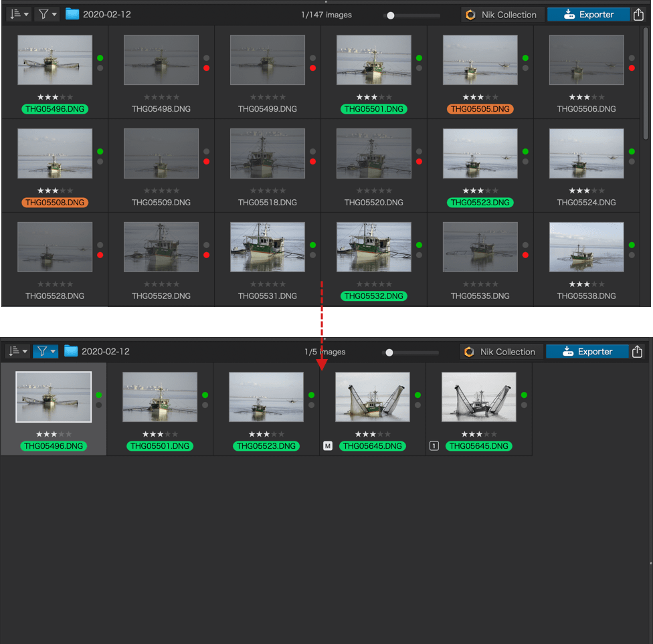Viewport: 653px width, 644px height.
Task: Select the THG05518.DNG thumbnail
Action: (x=268, y=154)
